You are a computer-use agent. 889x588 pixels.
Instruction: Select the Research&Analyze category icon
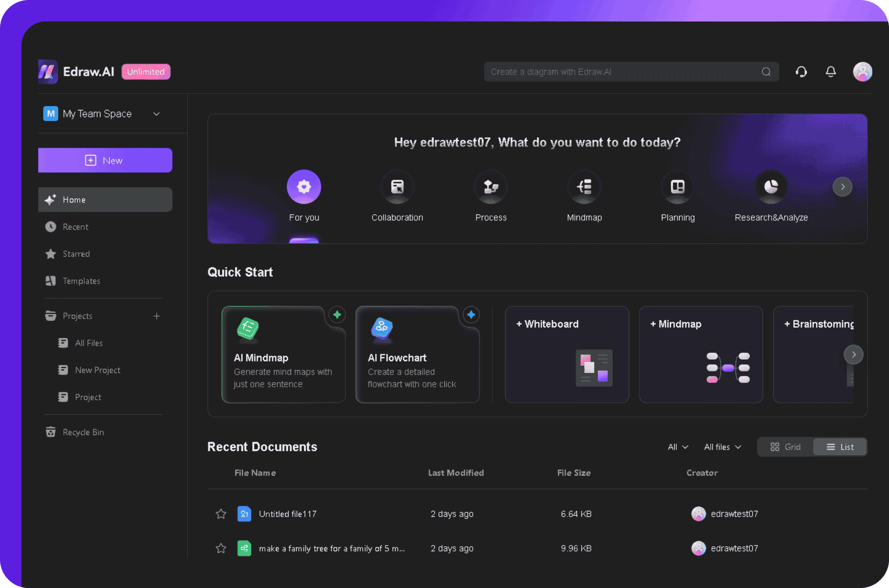(x=771, y=187)
